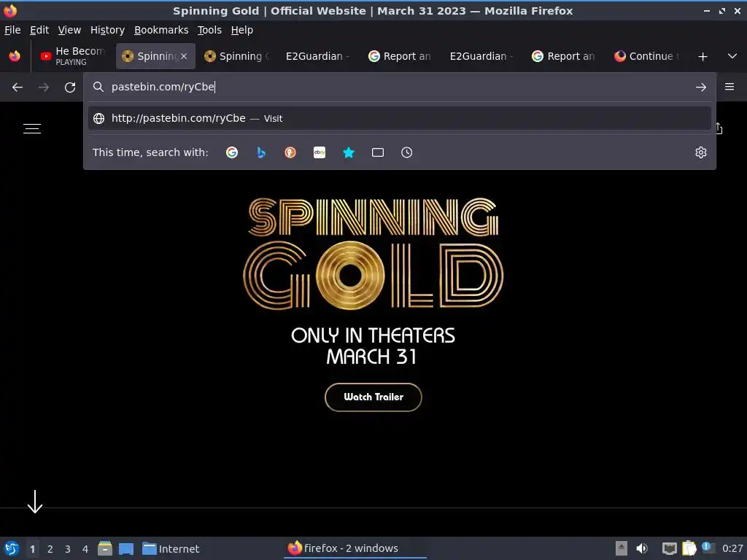747x560 pixels.
Task: Open the volume control in system tray
Action: pos(642,548)
